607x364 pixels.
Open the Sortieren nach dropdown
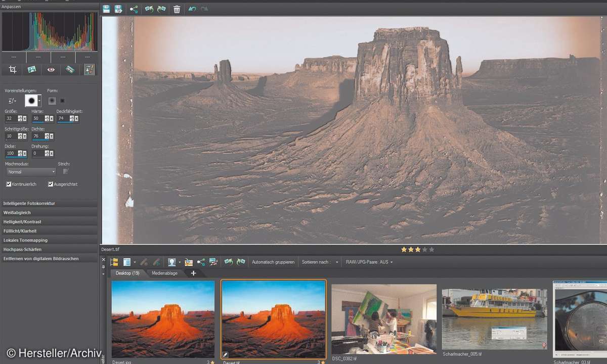coord(320,262)
